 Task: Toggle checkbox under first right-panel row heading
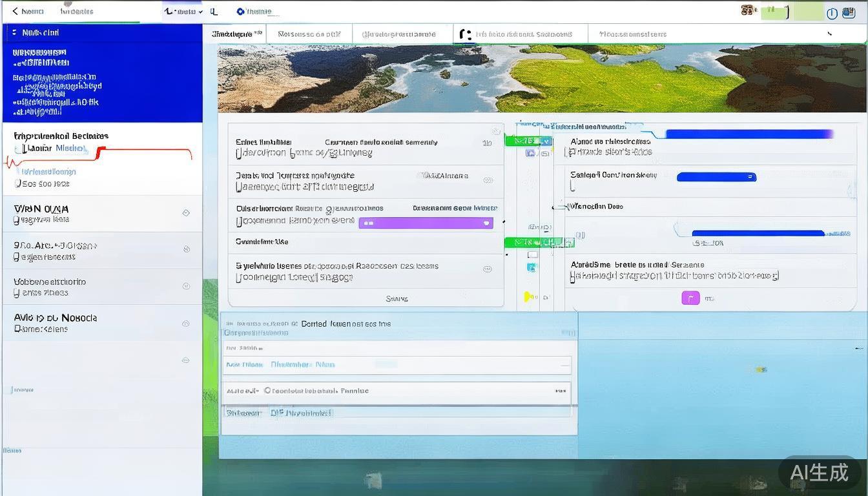568,152
